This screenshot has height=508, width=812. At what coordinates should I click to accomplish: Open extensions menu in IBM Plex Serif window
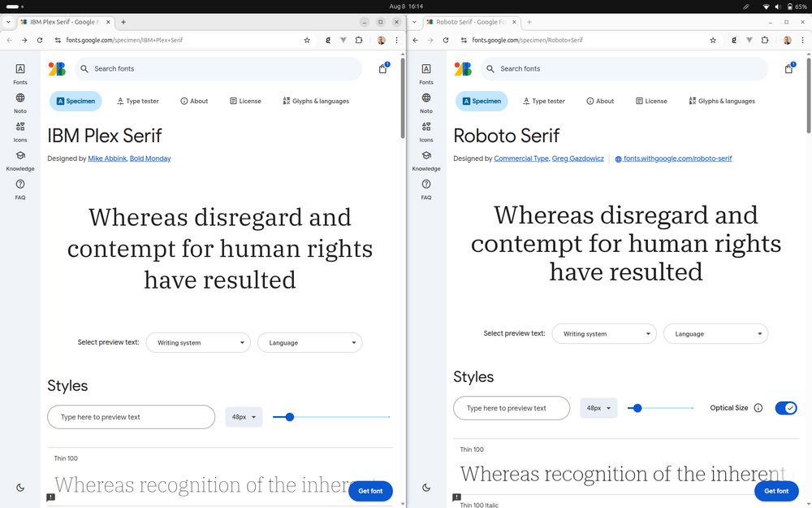click(359, 40)
